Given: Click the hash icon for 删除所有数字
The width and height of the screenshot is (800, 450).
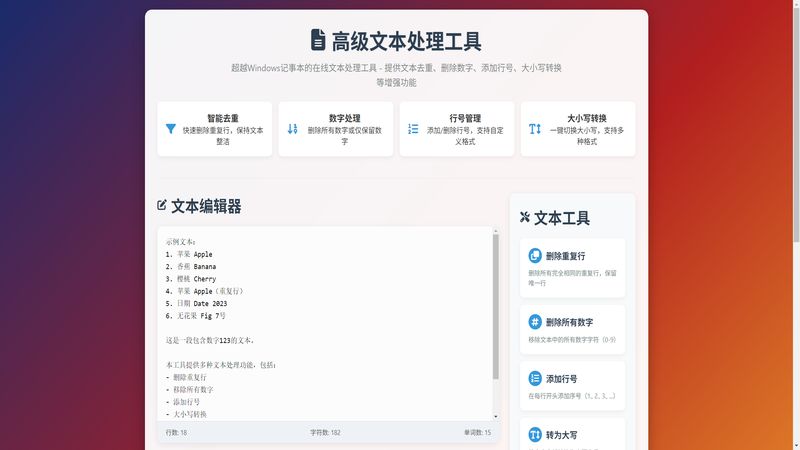Looking at the screenshot, I should [x=535, y=322].
